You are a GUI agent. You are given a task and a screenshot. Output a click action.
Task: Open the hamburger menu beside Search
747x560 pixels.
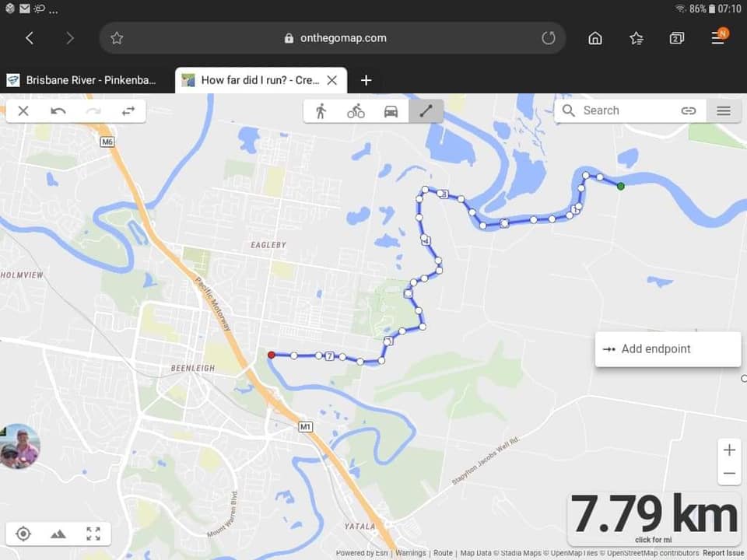tap(723, 111)
